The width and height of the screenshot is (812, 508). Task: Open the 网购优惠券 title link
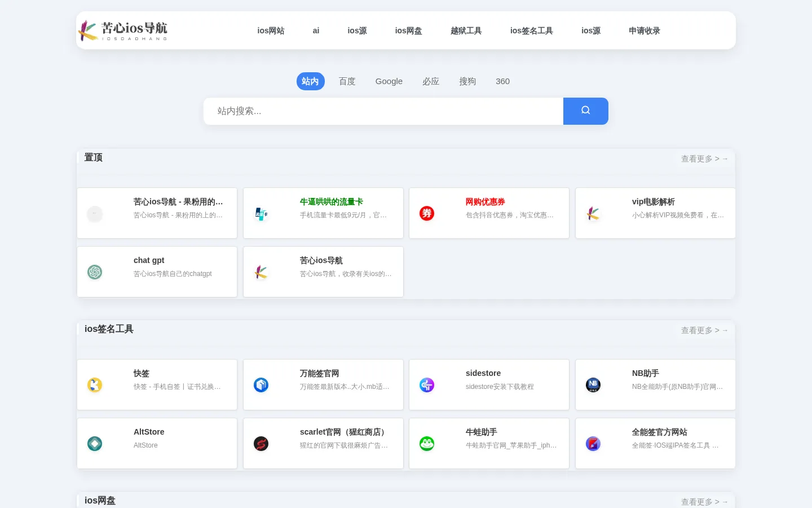click(x=486, y=202)
